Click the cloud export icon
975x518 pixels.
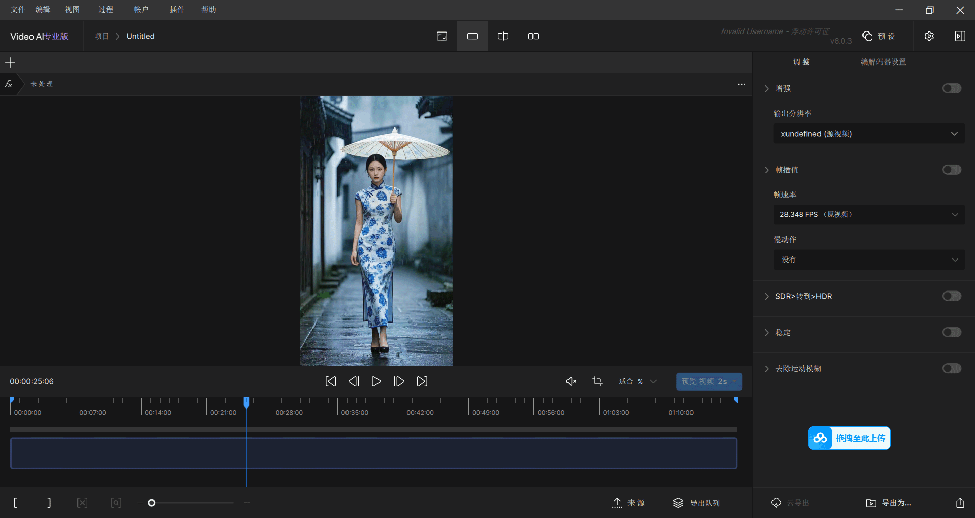(x=790, y=502)
